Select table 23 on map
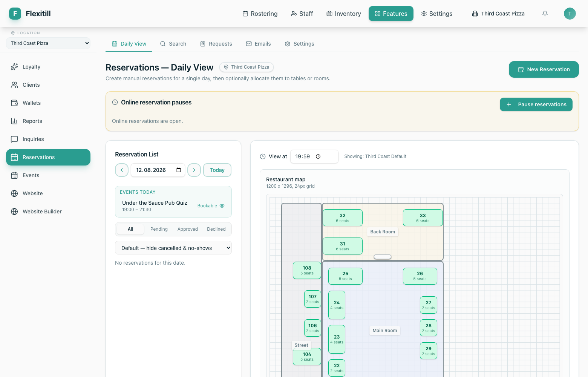The width and height of the screenshot is (588, 377). point(337,339)
